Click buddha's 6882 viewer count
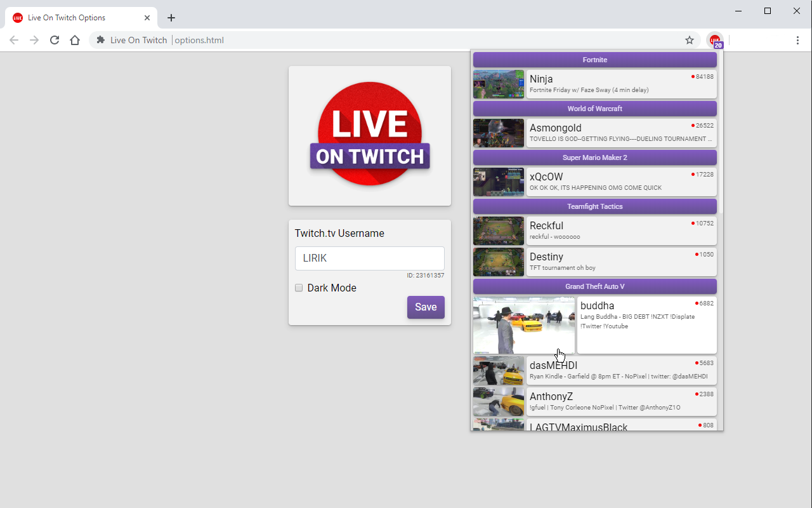 pos(704,304)
